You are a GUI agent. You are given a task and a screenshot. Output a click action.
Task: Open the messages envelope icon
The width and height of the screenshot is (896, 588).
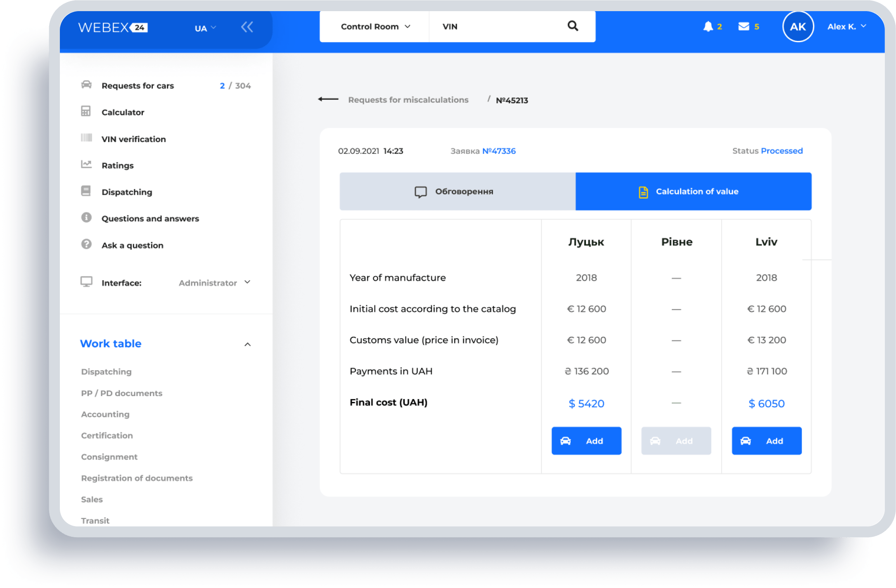point(744,26)
